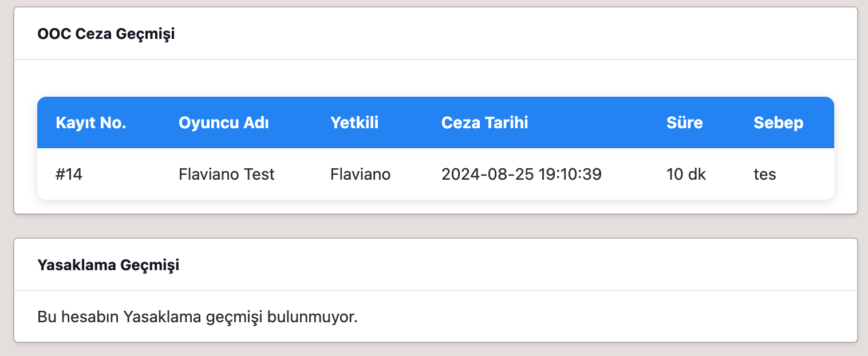Click first name Flaviano under Oyuncu Adı
Screen dimensions: 868x356
pyautogui.click(x=209, y=174)
